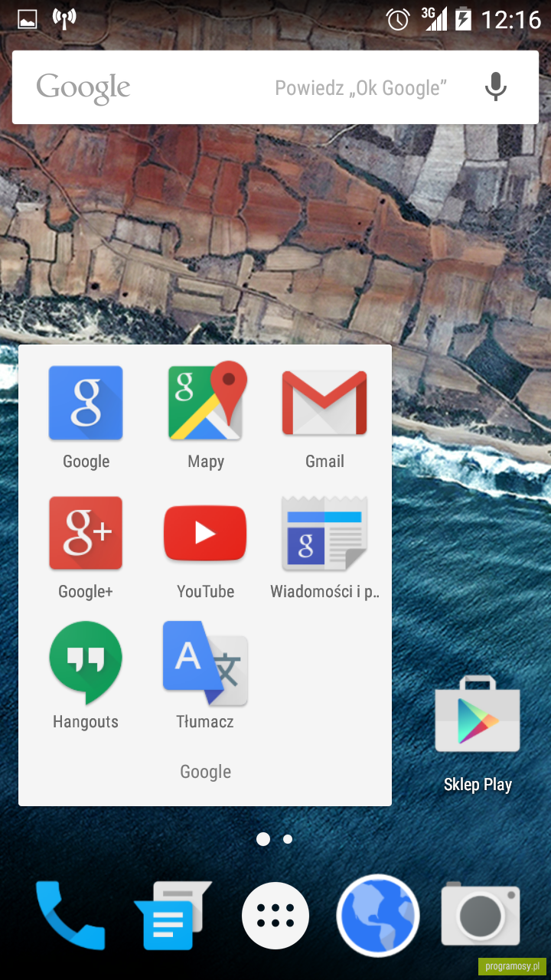Tap the Google logo in the search bar
The height and width of the screenshot is (980, 551).
(x=83, y=89)
